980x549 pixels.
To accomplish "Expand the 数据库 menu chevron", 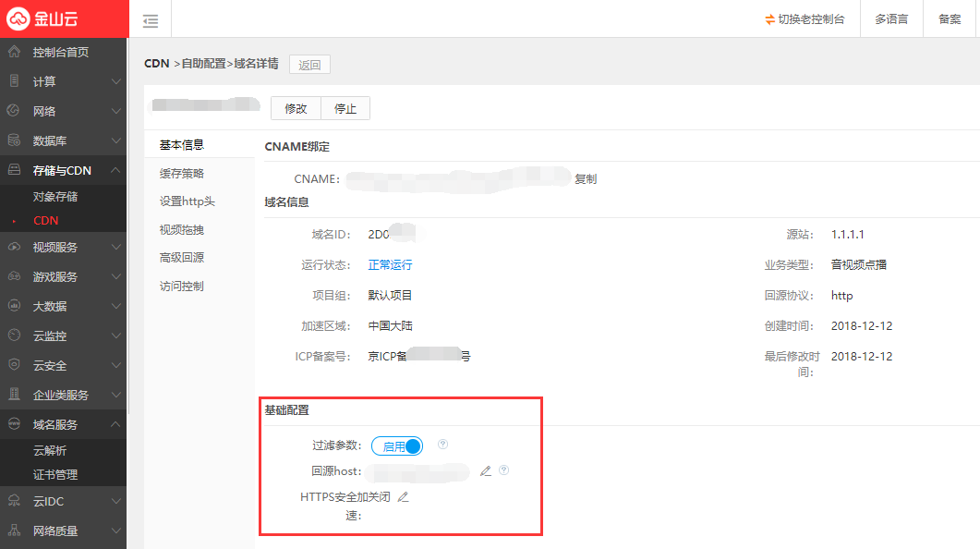I will (115, 141).
